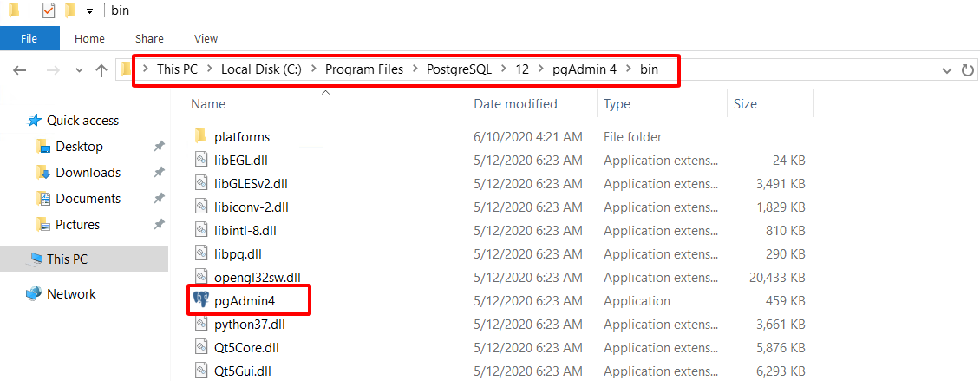Open the Network icon in sidebar
Viewport: 980px width, 381px height.
coord(34,294)
